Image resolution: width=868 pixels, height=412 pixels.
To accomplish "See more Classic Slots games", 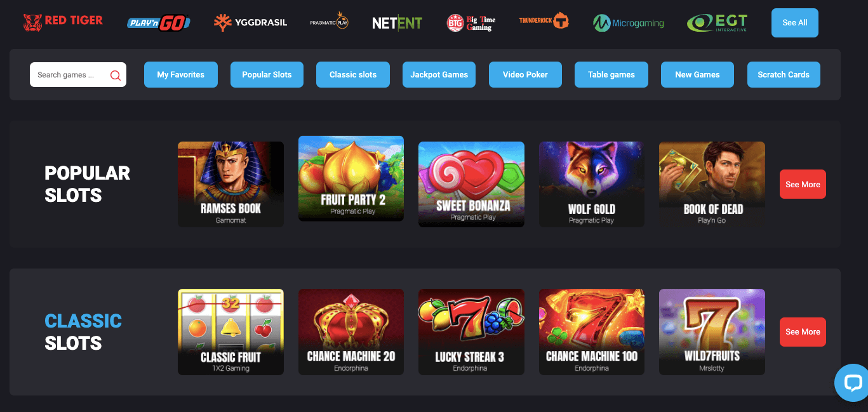I will click(803, 331).
